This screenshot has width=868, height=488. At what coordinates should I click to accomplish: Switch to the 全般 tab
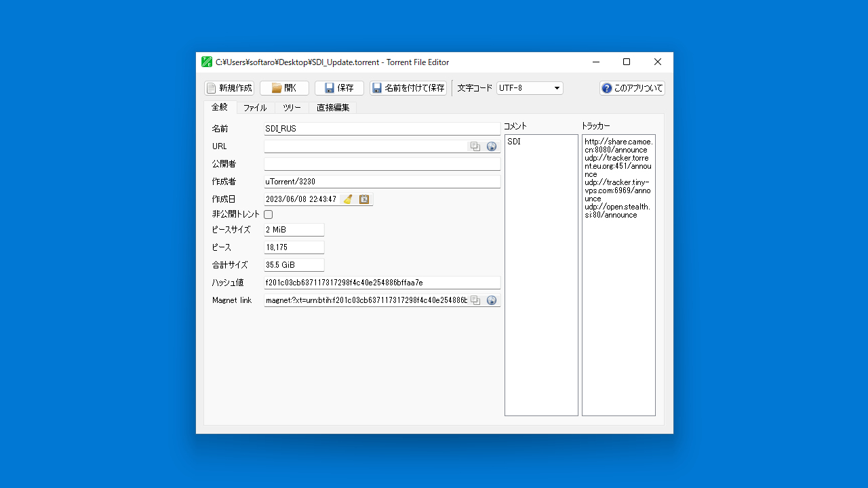(x=220, y=107)
